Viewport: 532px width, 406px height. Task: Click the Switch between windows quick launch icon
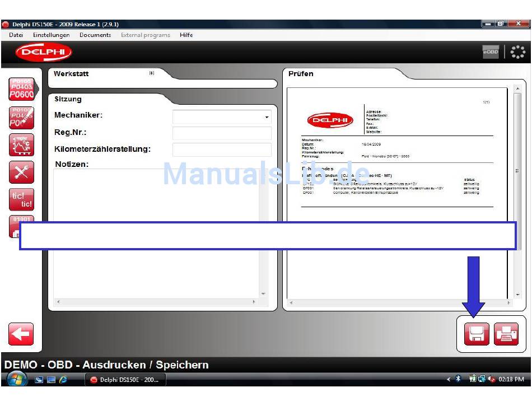39,380
